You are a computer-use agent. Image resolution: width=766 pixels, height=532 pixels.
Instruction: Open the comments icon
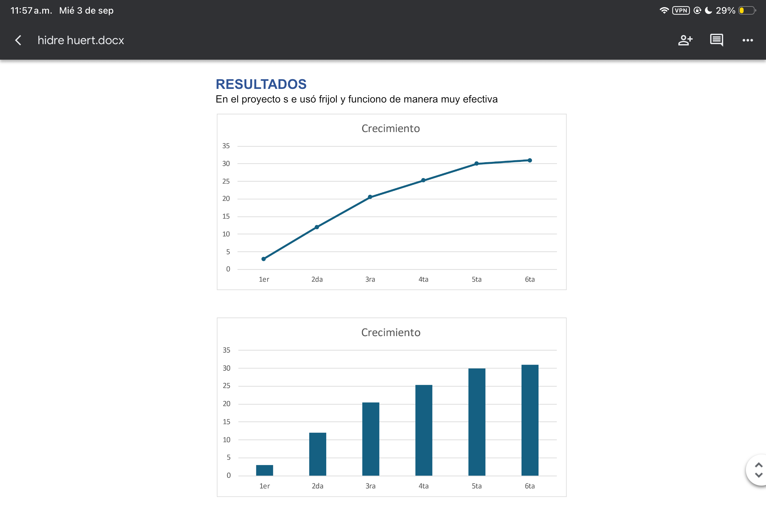click(716, 40)
